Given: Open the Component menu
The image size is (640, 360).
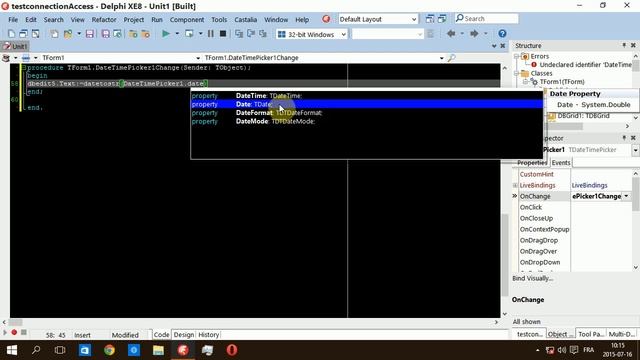Looking at the screenshot, I should 187,20.
